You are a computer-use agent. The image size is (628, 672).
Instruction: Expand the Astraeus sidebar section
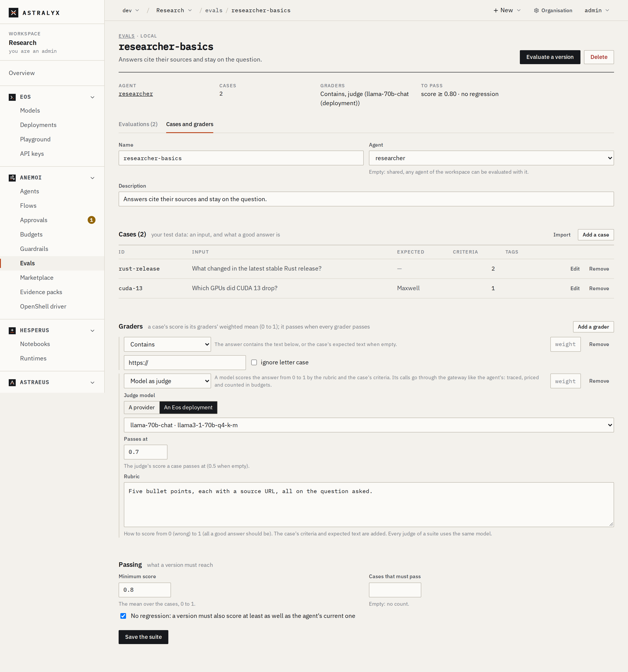[x=92, y=383]
